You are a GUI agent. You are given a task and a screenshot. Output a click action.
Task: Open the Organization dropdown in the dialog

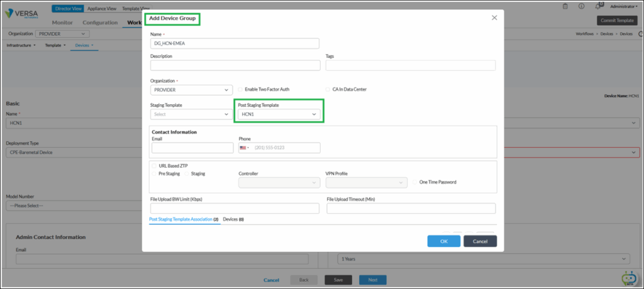(x=191, y=90)
